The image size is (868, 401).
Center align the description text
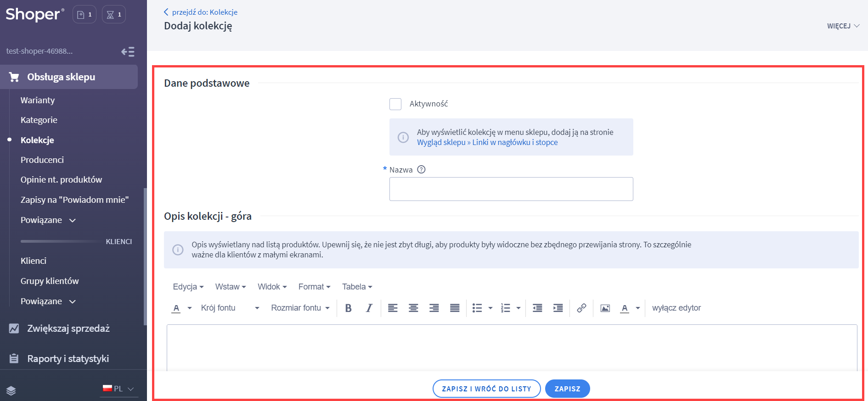point(413,308)
